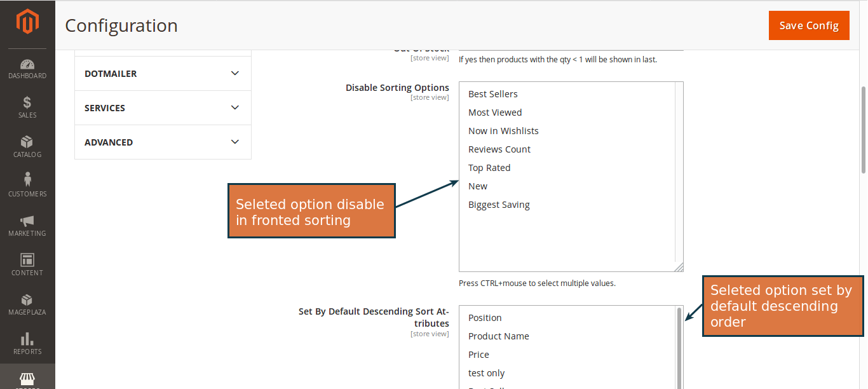Click the Stores storefront icon at sidebar bottom
Viewport: 868px width, 389px height.
click(27, 380)
